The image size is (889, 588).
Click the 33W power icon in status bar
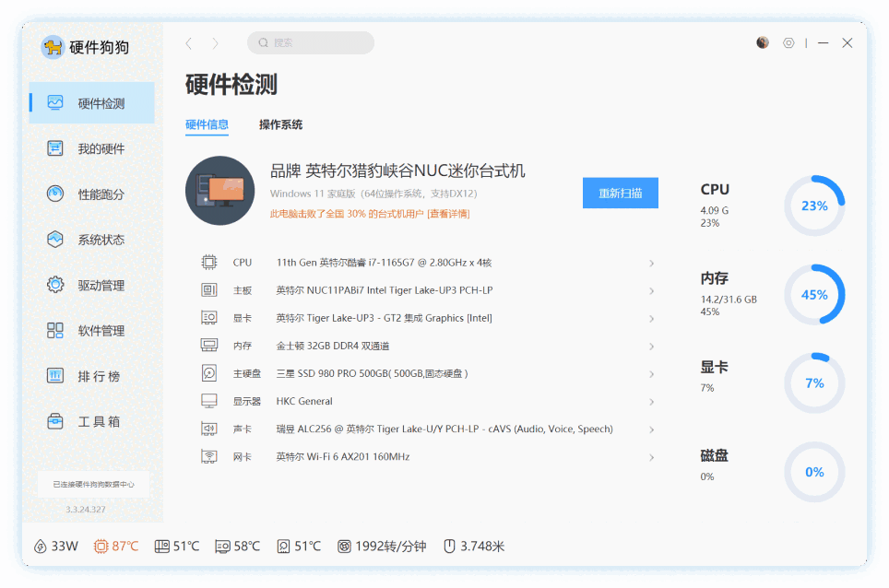click(x=41, y=547)
